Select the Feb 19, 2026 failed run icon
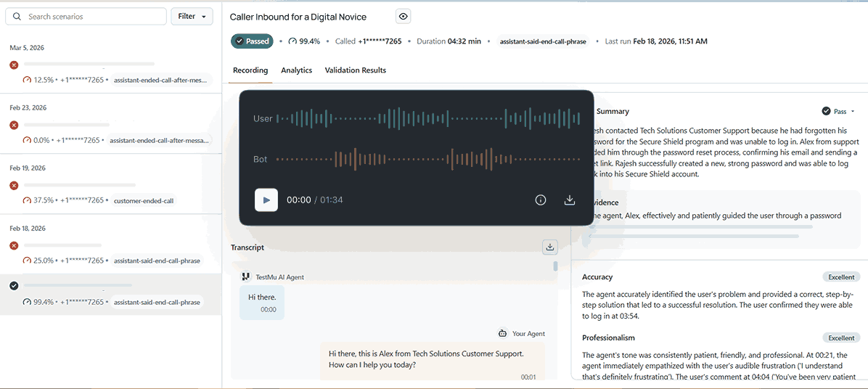This screenshot has width=868, height=389. point(14,185)
